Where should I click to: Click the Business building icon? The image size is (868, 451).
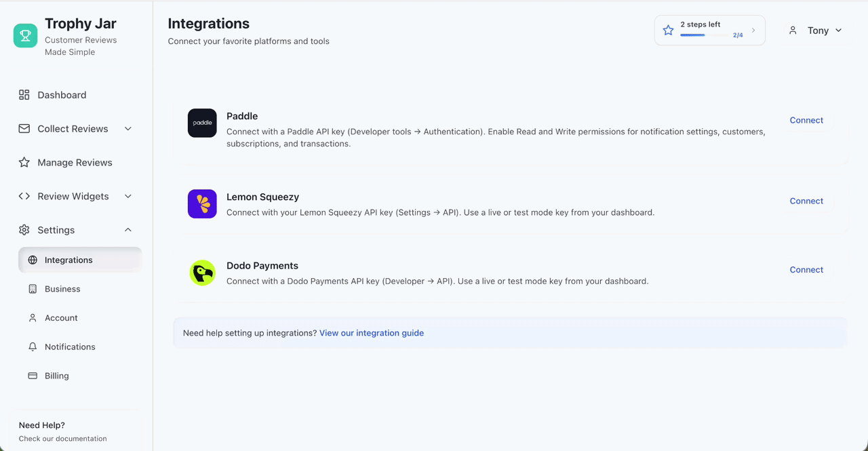(33, 289)
